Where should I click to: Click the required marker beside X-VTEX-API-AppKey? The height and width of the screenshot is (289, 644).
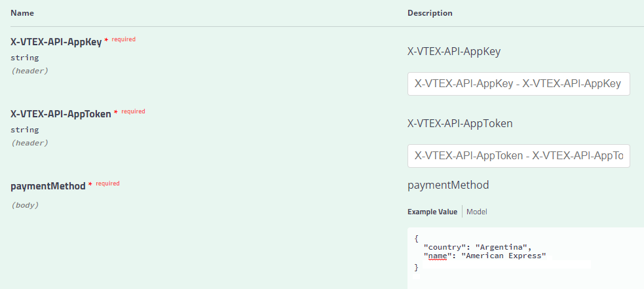123,39
